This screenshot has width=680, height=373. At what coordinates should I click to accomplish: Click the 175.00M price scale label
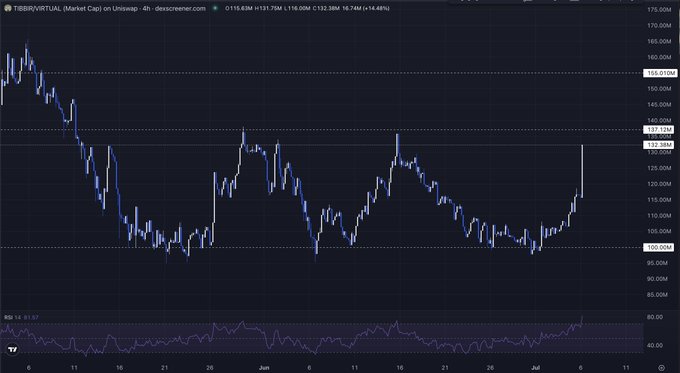659,10
